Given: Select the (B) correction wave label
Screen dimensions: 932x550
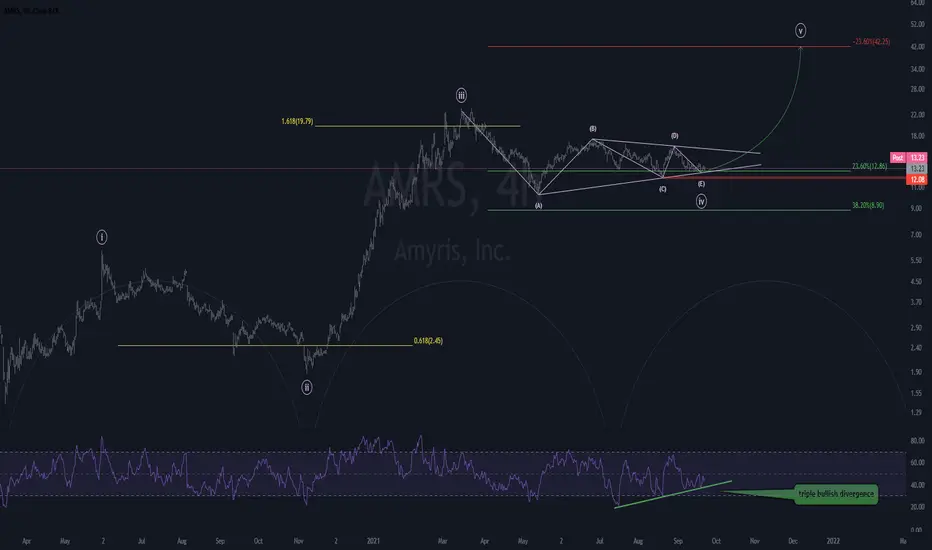Looking at the screenshot, I should [593, 129].
